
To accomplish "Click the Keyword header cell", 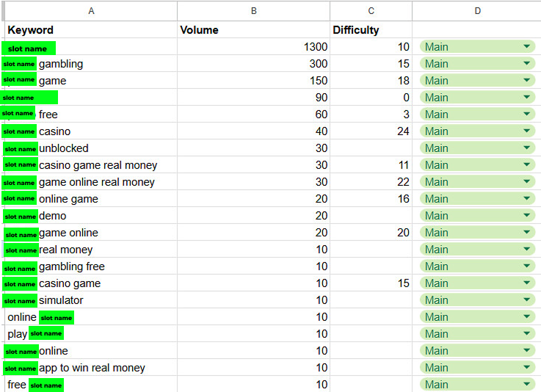I will coord(91,29).
